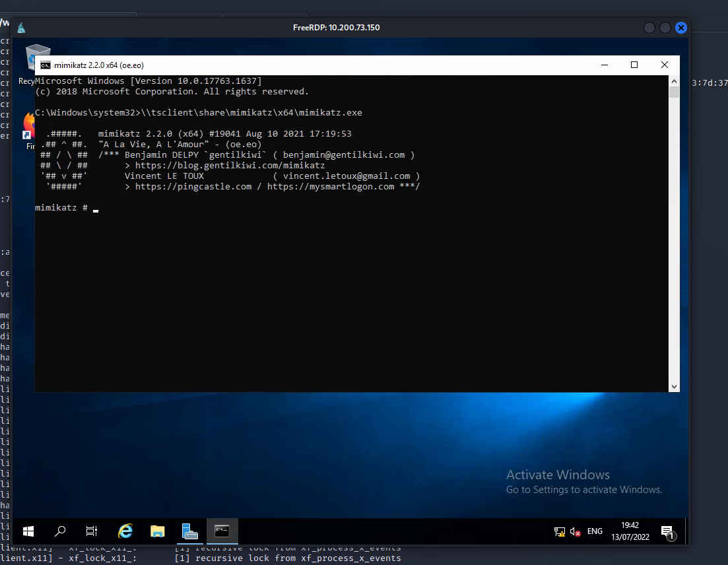Close the mimikatz console window
This screenshot has height=565, width=728.
665,65
